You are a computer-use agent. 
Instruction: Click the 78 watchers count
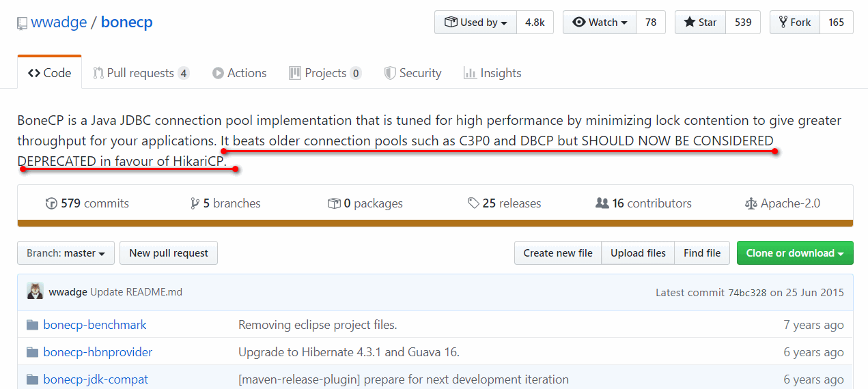[x=651, y=22]
